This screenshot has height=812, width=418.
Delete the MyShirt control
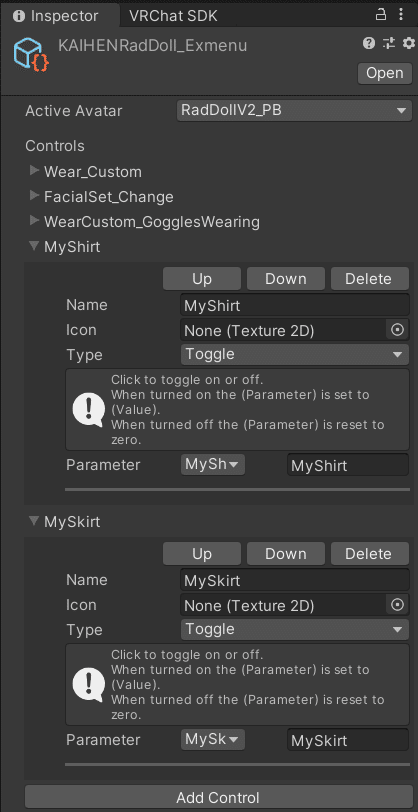click(369, 279)
